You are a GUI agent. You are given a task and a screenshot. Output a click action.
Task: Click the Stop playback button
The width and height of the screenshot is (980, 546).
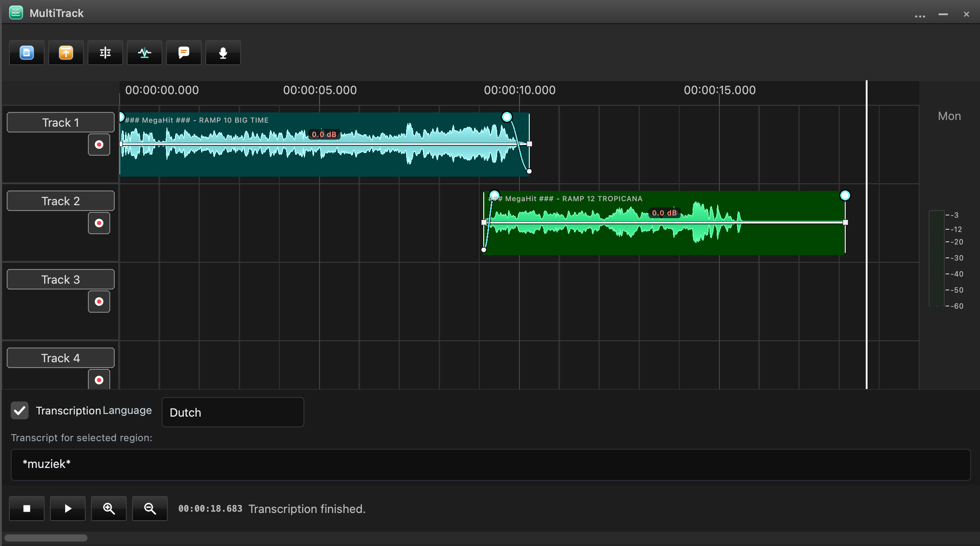27,509
